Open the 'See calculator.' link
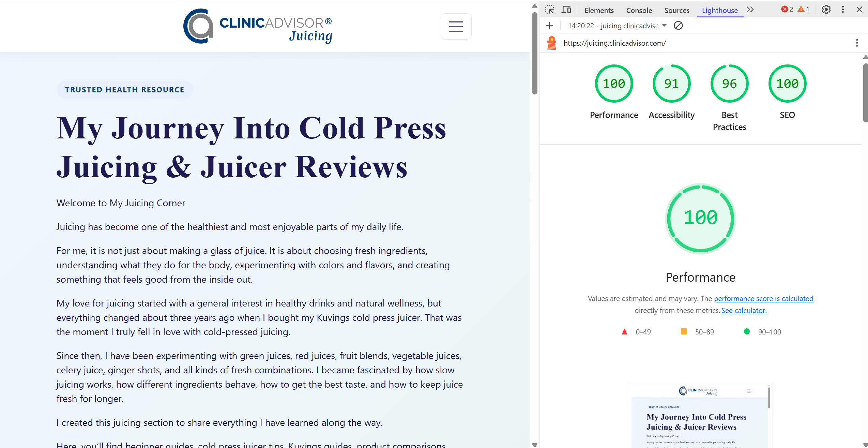The image size is (868, 448). pos(744,311)
